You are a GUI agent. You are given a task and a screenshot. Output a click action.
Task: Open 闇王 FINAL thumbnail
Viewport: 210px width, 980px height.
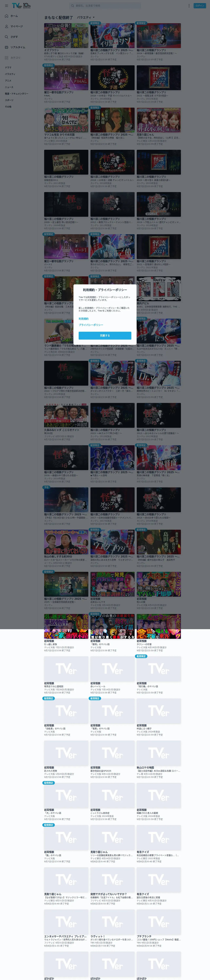coord(66,77)
